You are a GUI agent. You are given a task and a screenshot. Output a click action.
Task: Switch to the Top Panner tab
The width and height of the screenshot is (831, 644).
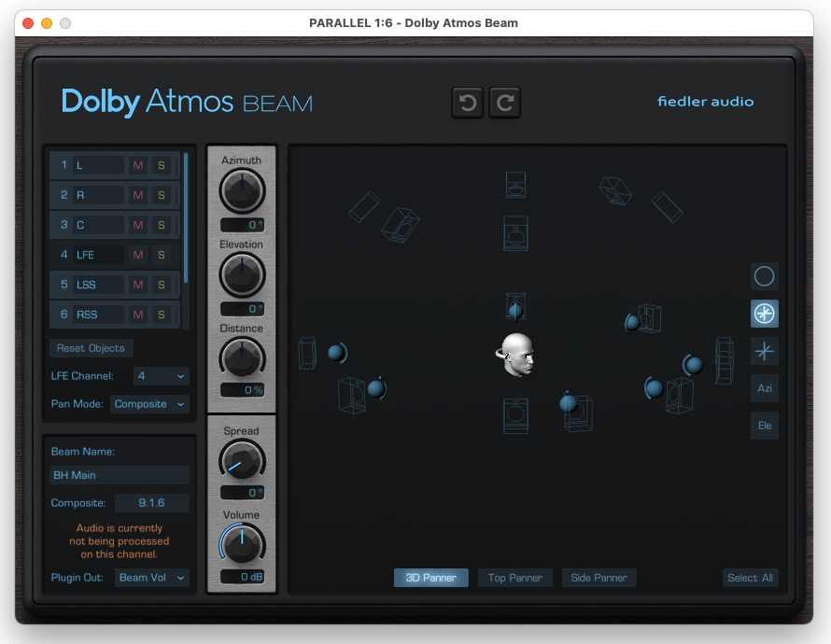pos(515,578)
